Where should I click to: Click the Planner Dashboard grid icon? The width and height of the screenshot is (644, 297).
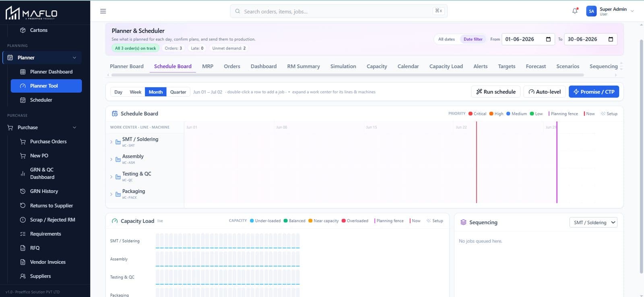click(x=23, y=72)
